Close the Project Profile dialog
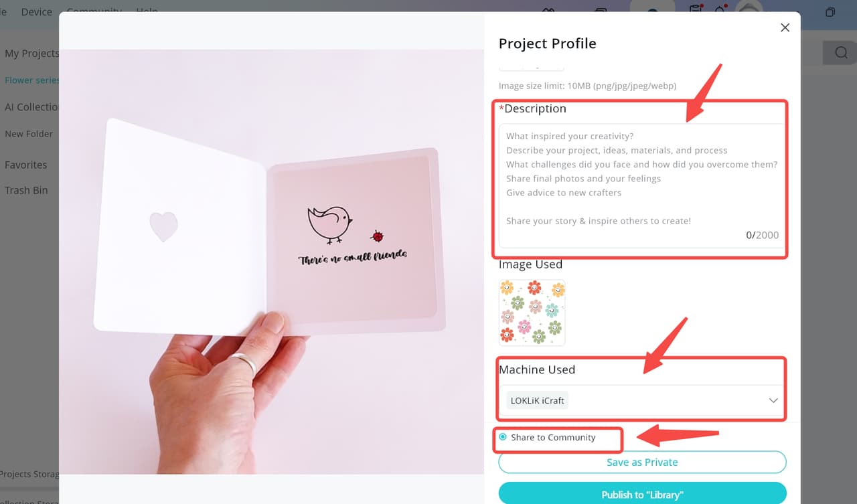 tap(785, 27)
